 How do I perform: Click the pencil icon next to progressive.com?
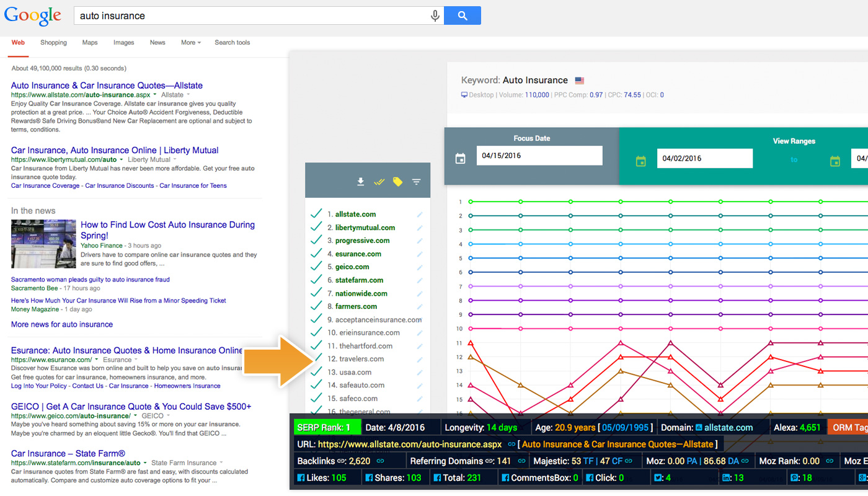coord(420,241)
